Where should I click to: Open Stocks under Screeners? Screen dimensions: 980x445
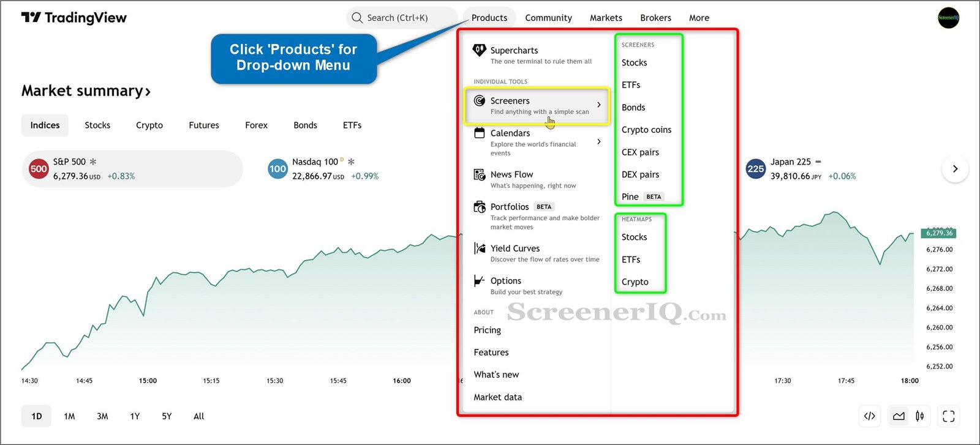(x=634, y=63)
